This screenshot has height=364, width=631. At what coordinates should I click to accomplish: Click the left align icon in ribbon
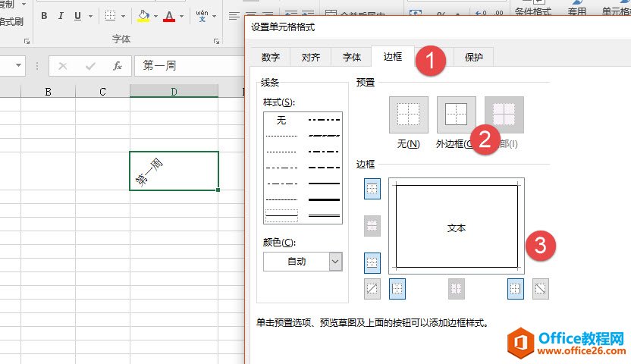[x=234, y=16]
